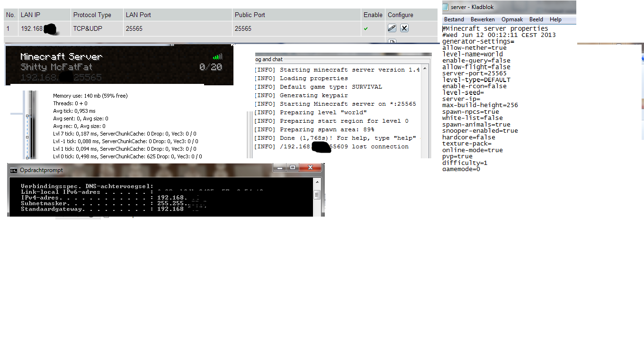The image size is (644, 364).
Task: Click the 'Protocol Type' column header
Action: point(92,15)
